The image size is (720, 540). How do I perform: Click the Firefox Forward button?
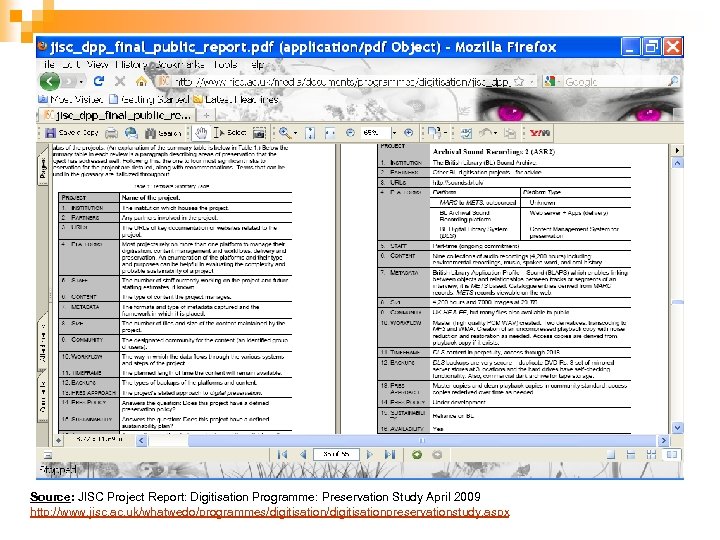(x=69, y=82)
